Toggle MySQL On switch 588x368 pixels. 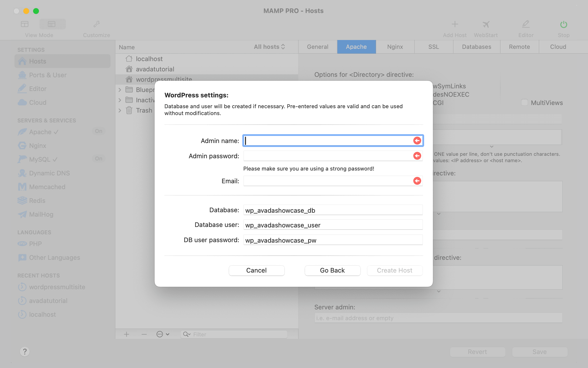coord(99,159)
